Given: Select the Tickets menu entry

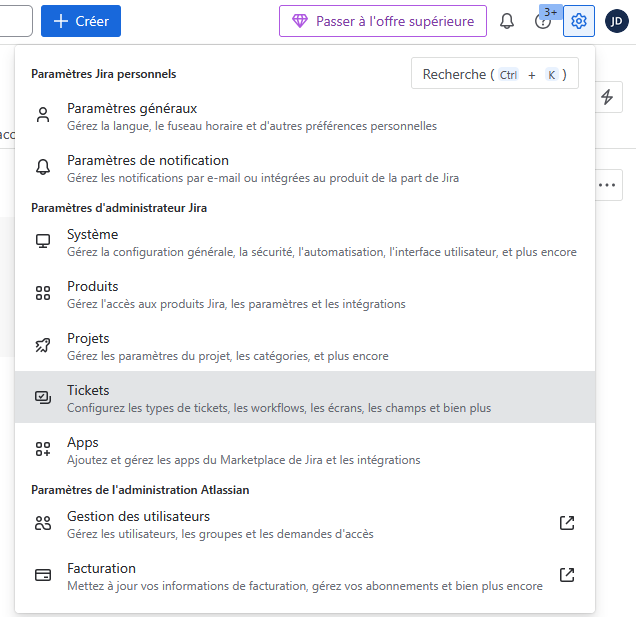Looking at the screenshot, I should pos(88,390).
